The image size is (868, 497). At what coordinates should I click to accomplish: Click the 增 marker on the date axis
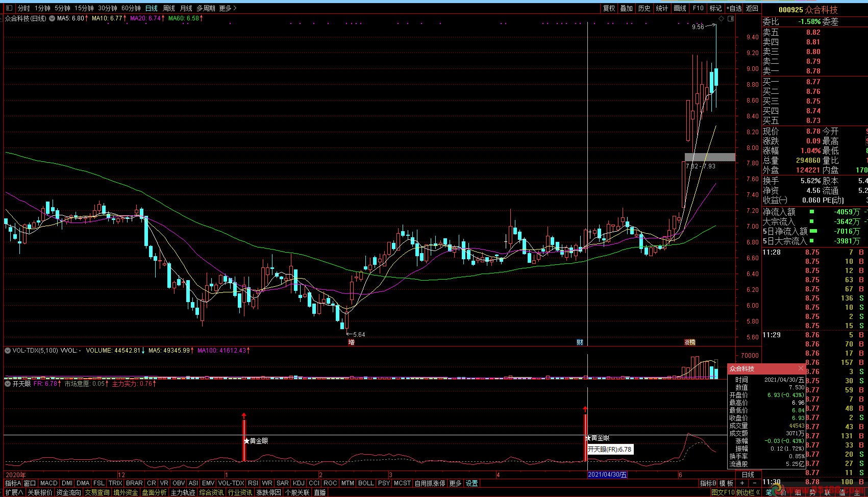[351, 342]
